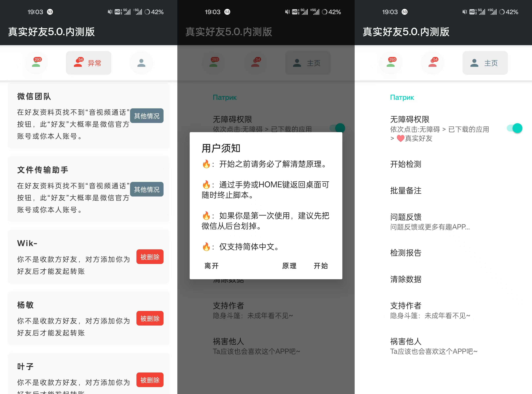Open the contacts tab with 293 badge

[36, 63]
